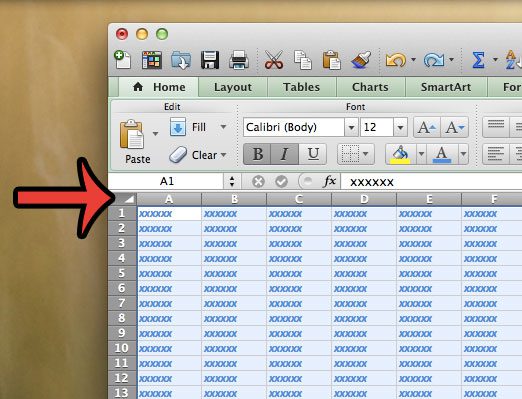Select column E header
Screen dimensions: 522x399
point(429,199)
